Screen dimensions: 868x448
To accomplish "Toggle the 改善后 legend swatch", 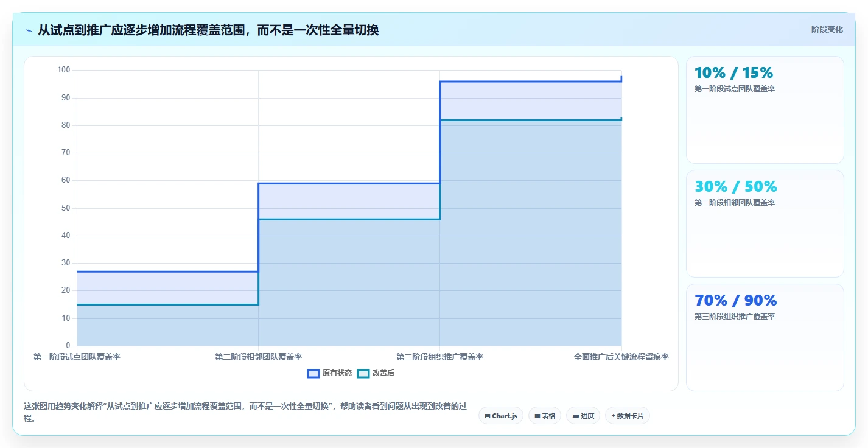I will (x=363, y=373).
